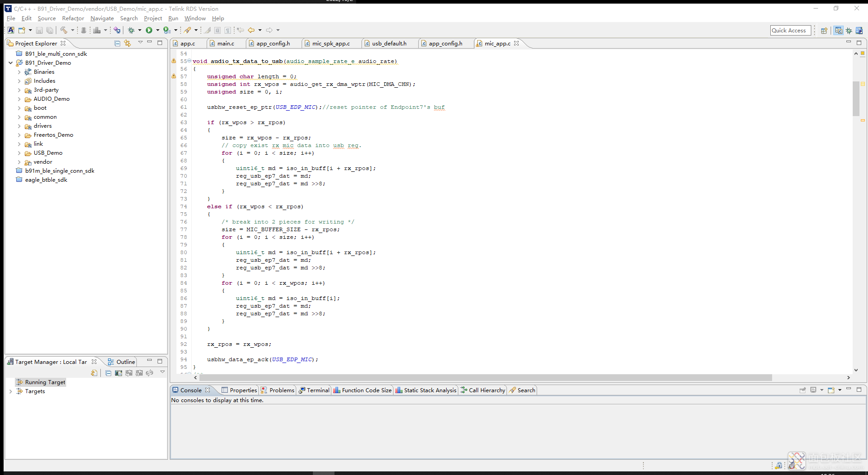Switch to the usb_default.h editor tab
This screenshot has height=475, width=868.
pyautogui.click(x=389, y=44)
